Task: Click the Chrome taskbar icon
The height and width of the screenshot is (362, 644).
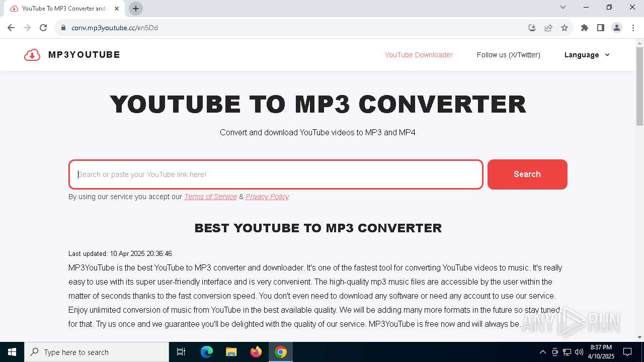Action: click(281, 352)
